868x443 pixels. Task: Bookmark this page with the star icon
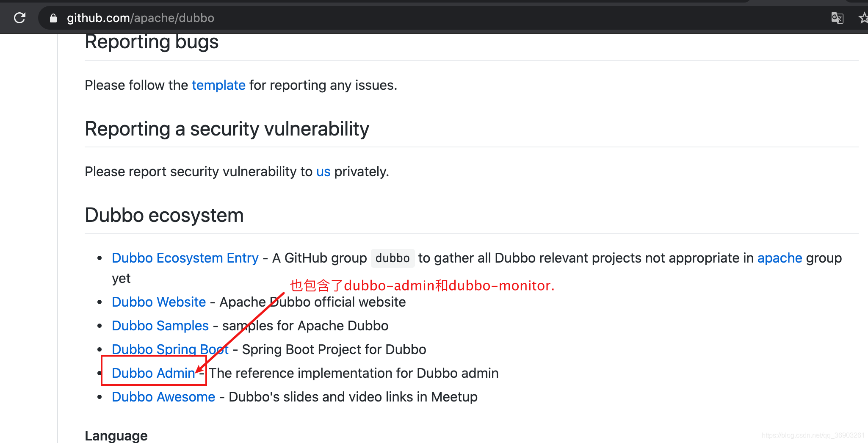tap(863, 18)
